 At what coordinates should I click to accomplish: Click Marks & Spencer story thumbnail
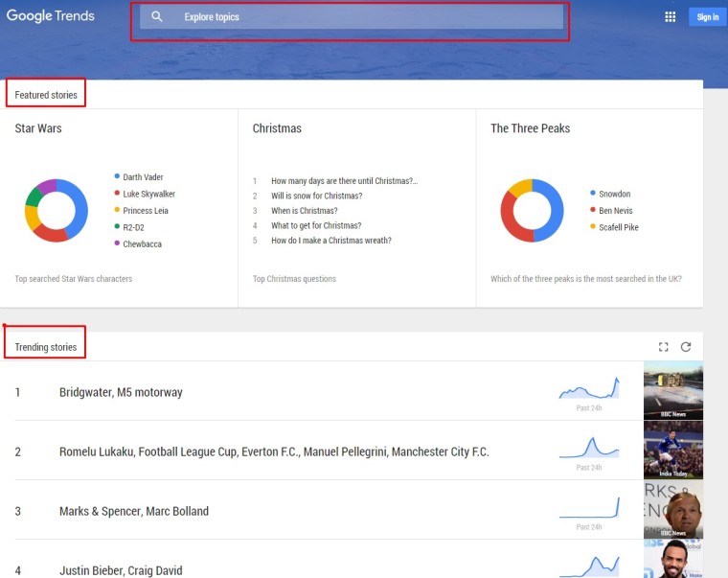point(672,509)
